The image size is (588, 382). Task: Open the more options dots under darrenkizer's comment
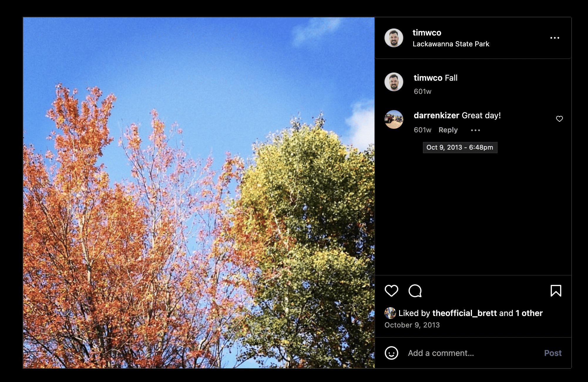pos(475,130)
